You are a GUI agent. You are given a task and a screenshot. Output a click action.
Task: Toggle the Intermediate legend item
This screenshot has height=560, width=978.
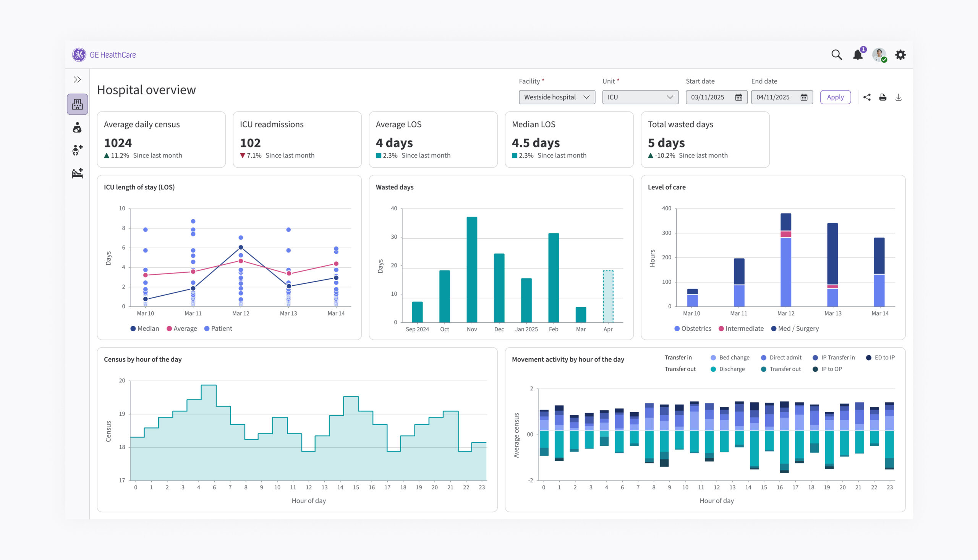coord(741,329)
